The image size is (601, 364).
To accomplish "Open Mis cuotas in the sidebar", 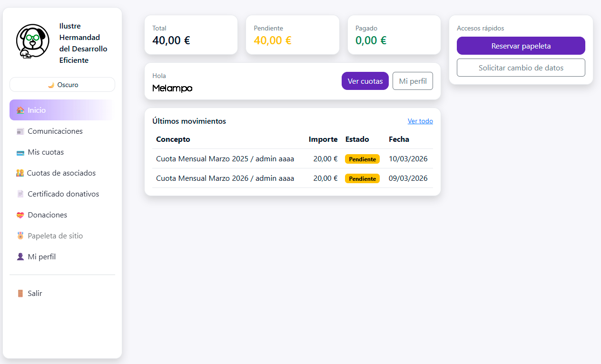I will click(62, 152).
